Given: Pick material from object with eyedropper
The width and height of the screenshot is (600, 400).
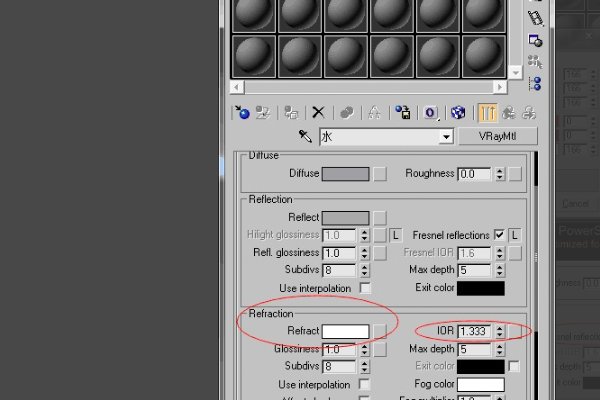Looking at the screenshot, I should (x=305, y=136).
